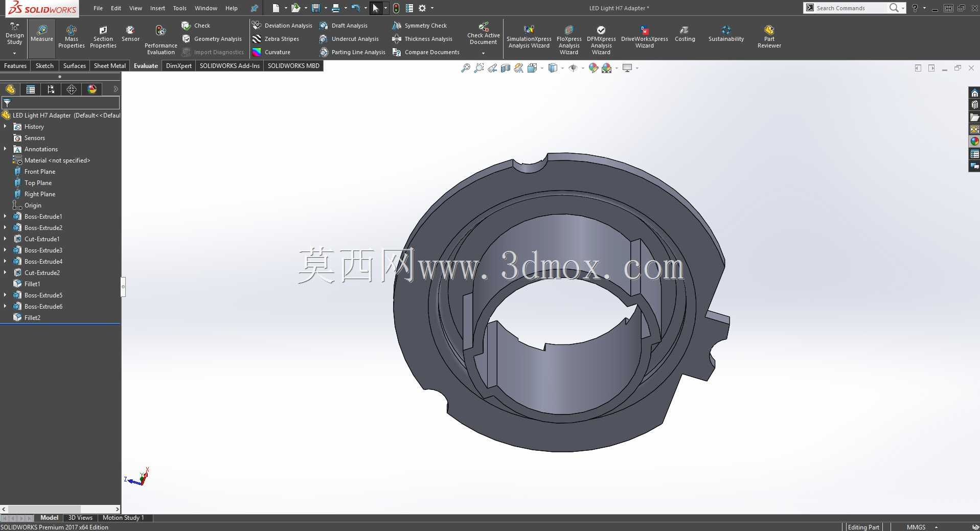Open Sustainability tool

[x=726, y=34]
